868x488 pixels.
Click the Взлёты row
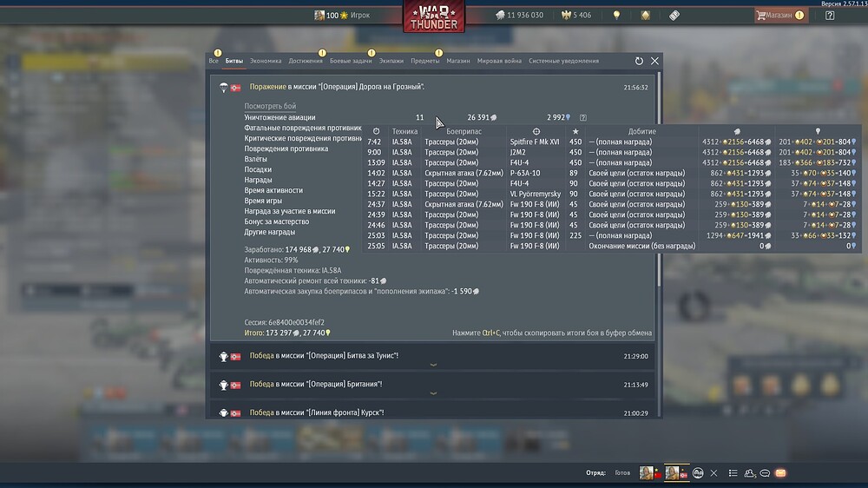point(255,159)
